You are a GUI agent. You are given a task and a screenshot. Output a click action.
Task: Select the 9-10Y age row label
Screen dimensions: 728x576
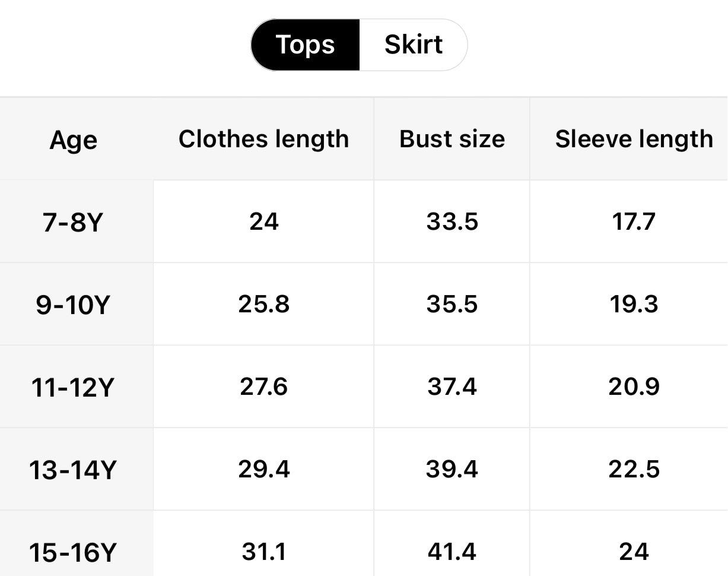[74, 305]
